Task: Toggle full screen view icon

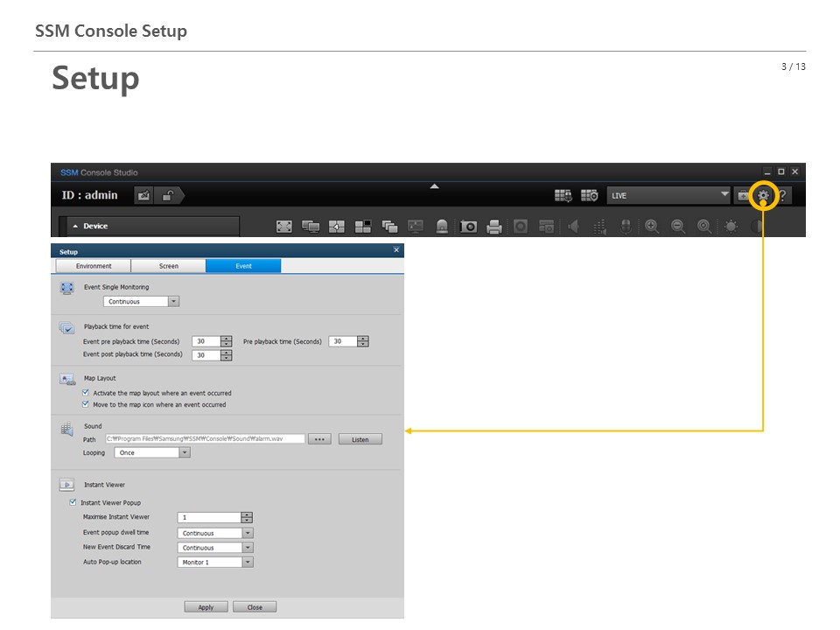Action: click(283, 227)
